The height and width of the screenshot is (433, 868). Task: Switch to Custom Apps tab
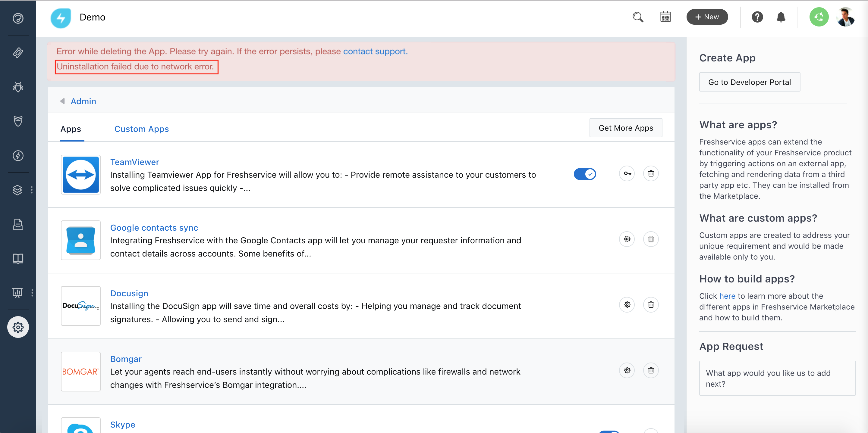pyautogui.click(x=142, y=129)
